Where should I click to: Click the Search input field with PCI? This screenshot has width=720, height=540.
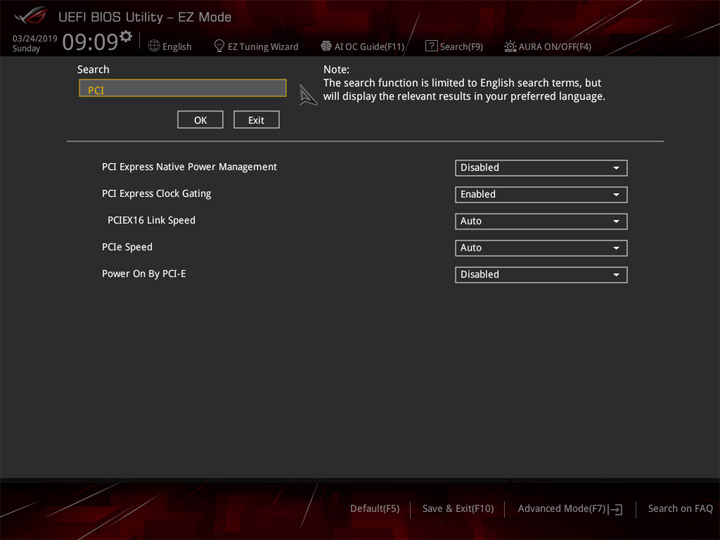click(x=183, y=88)
